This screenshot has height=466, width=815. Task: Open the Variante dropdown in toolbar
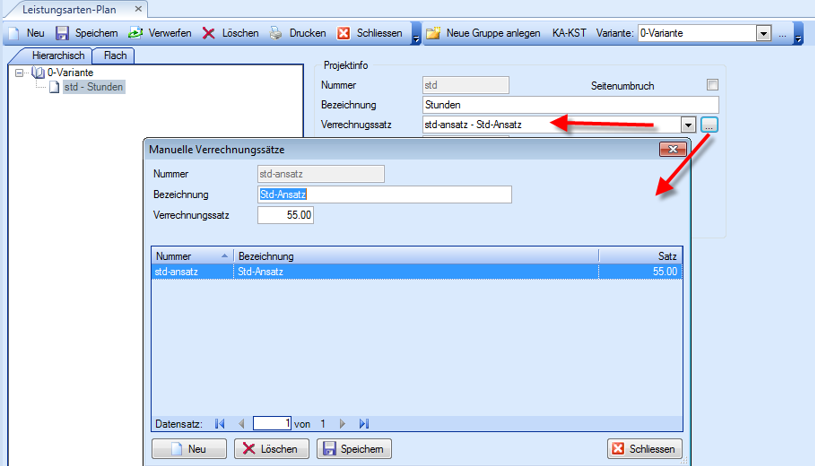[763, 34]
